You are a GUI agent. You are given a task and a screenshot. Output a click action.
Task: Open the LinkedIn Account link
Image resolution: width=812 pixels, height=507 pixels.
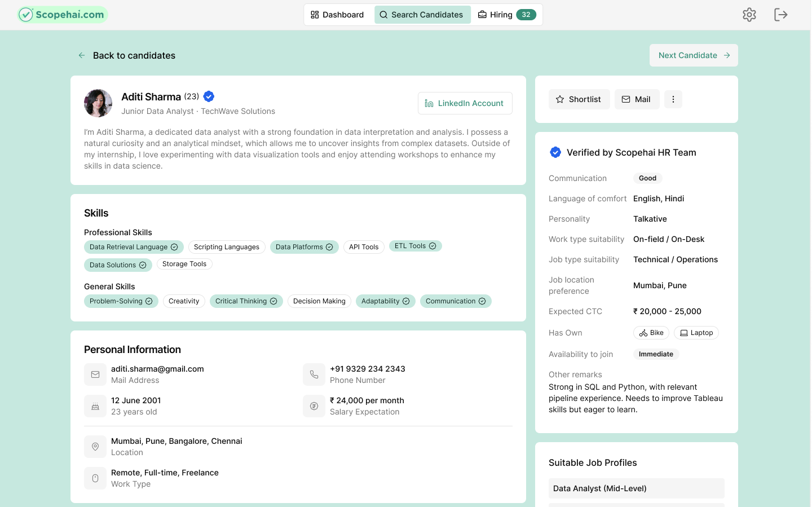[x=465, y=103]
